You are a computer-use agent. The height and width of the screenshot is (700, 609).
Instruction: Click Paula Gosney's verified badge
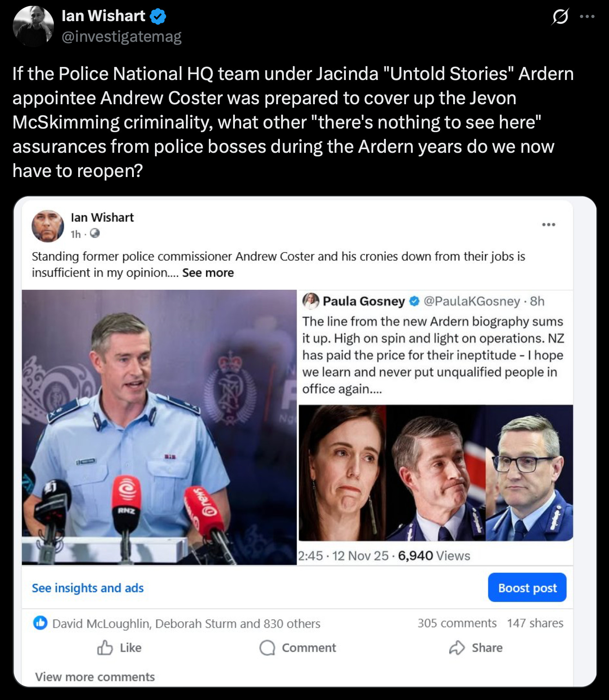pyautogui.click(x=414, y=301)
